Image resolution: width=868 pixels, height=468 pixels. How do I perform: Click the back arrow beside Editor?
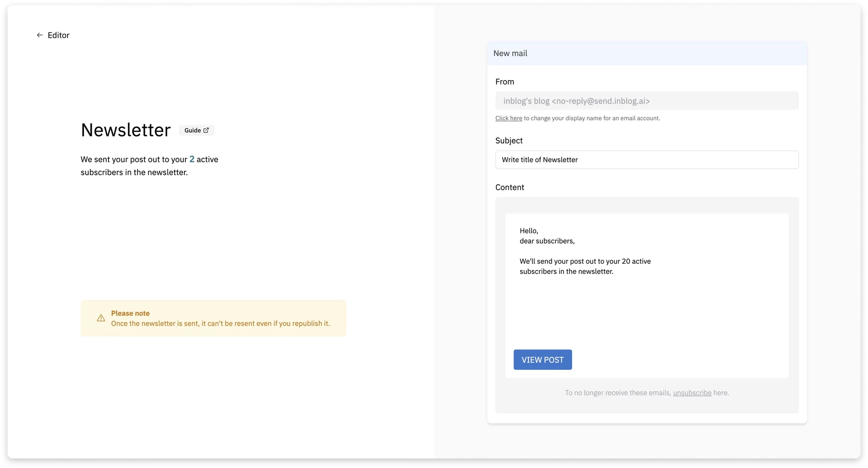coord(40,35)
